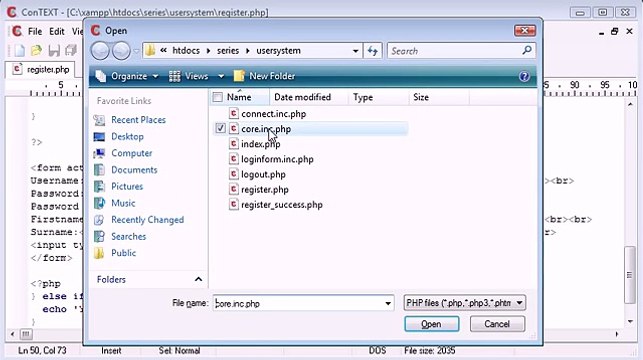Click the Computer icon in Favorite Links
Image resolution: width=643 pixels, height=360 pixels.
[99, 153]
